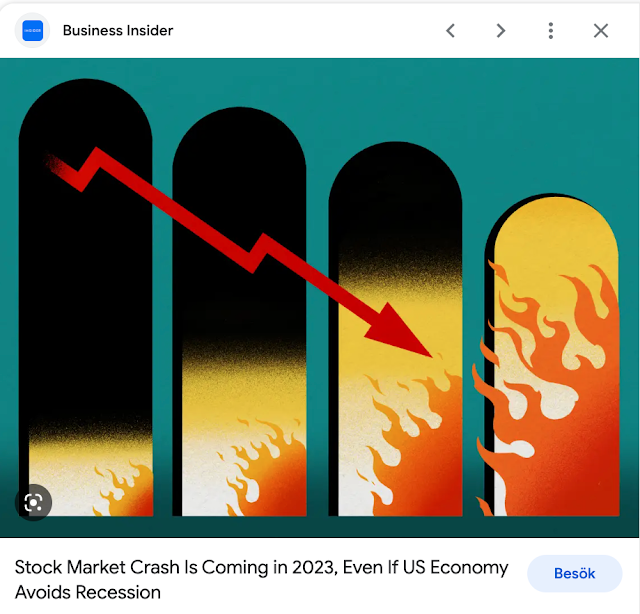This screenshot has width=640, height=614.
Task: Close the image preview panel
Action: click(601, 31)
